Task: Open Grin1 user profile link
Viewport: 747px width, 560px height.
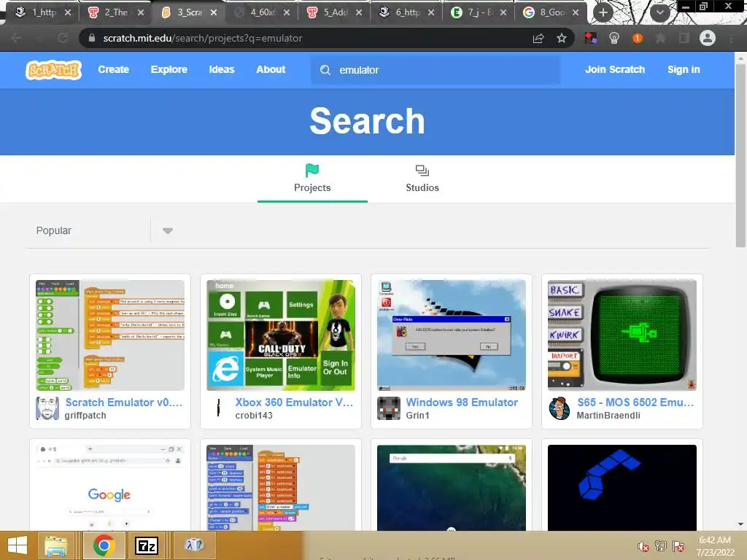Action: tap(417, 415)
